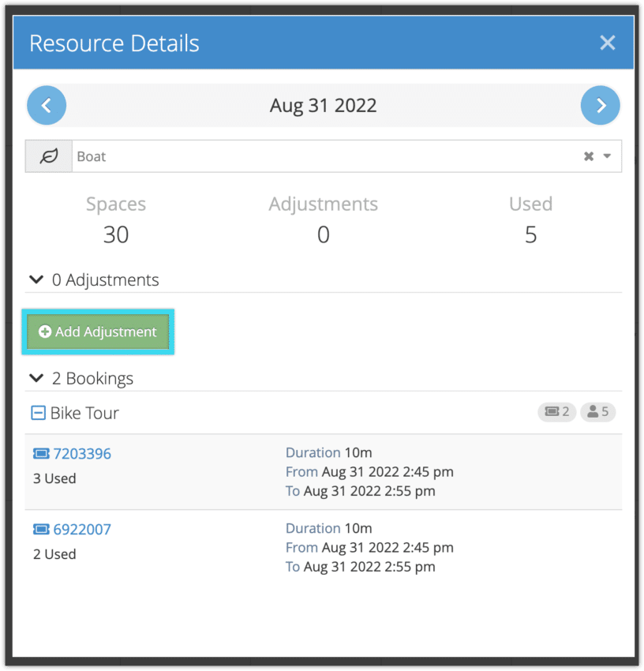This screenshot has height=671, width=644.
Task: Click the leaf resource icon
Action: (x=48, y=156)
